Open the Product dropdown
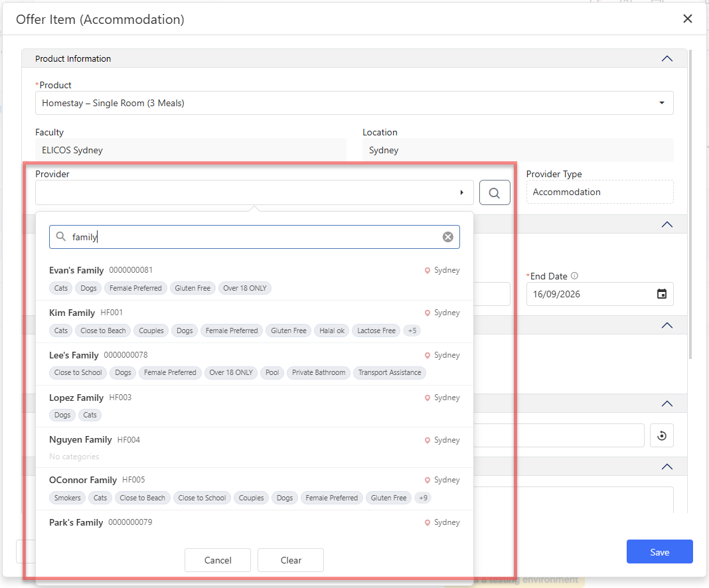 tap(354, 103)
